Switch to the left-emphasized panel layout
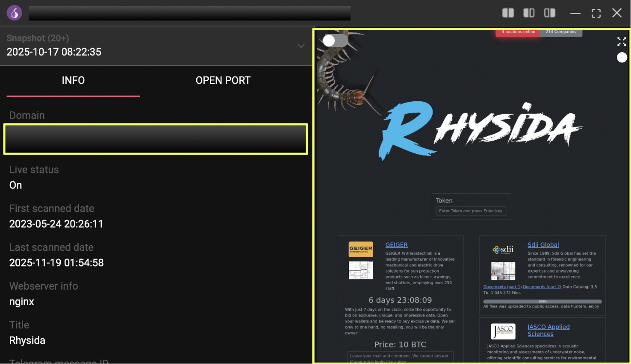 coord(529,13)
